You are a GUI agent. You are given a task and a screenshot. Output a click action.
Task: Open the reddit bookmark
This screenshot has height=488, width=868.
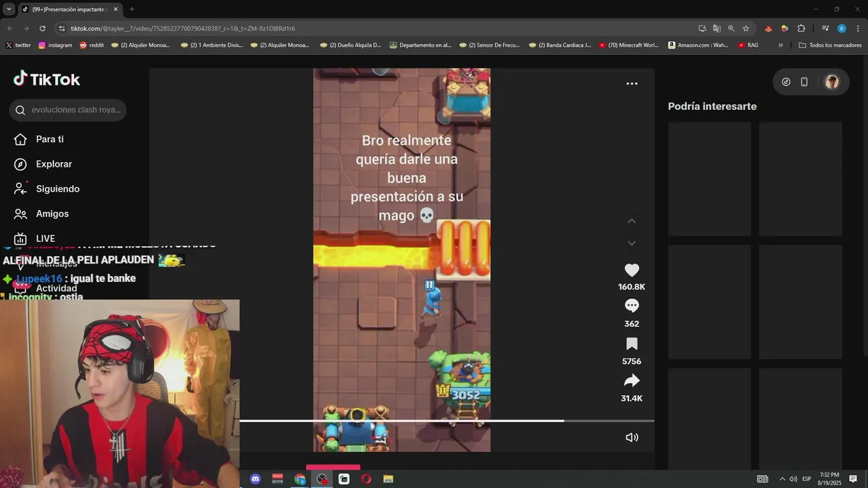(x=92, y=45)
